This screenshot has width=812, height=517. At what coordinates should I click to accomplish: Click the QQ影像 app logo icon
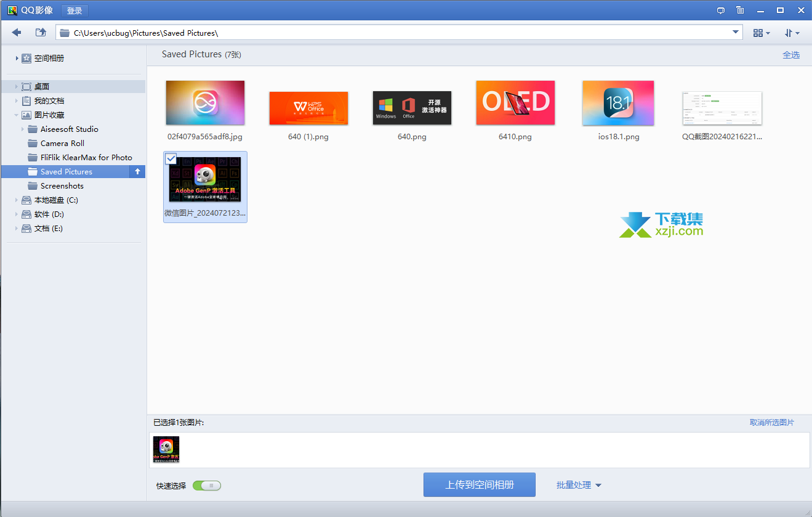pos(11,10)
